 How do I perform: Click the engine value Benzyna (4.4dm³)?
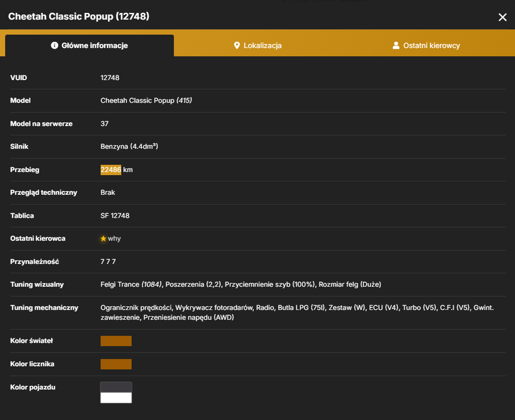[x=129, y=146]
